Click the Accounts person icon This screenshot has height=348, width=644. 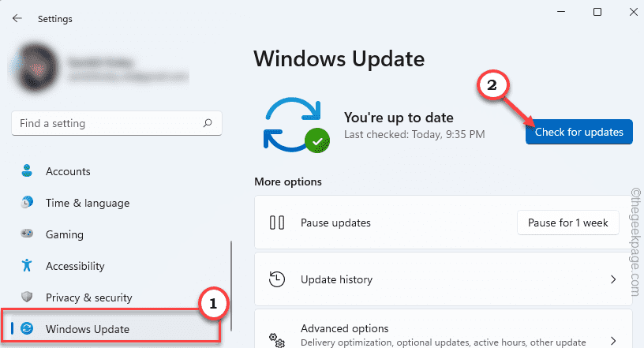pyautogui.click(x=28, y=171)
